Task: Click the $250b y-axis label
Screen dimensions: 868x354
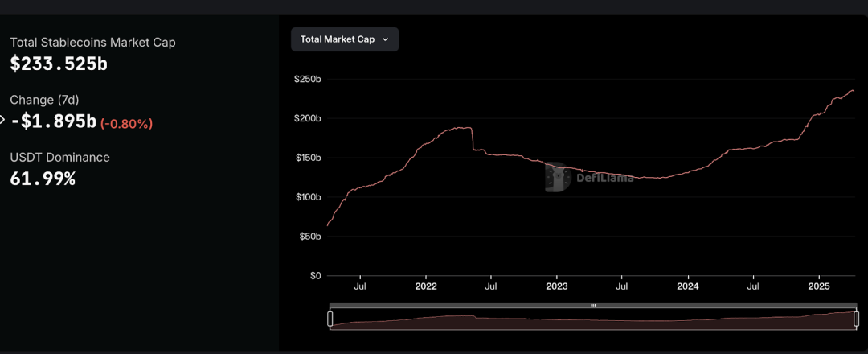Action: [308, 80]
